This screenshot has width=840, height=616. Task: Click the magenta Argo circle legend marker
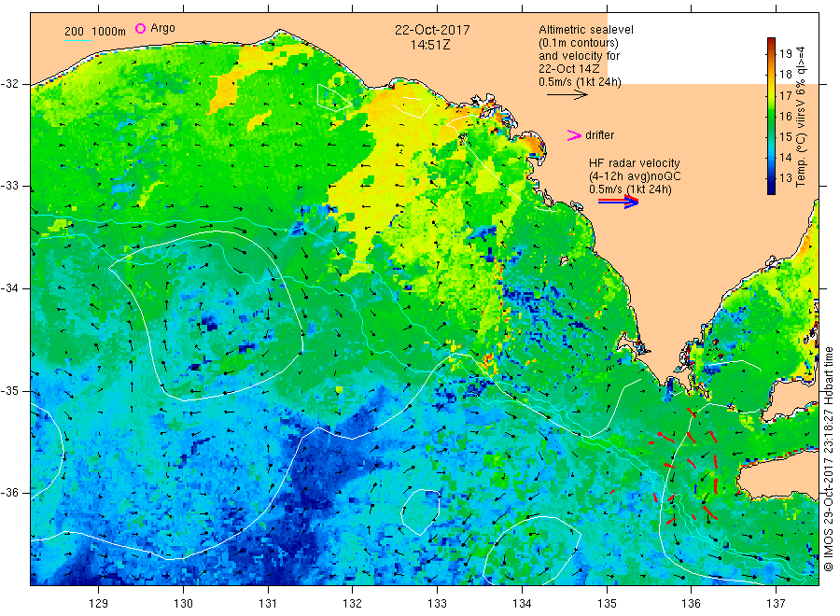click(140, 28)
